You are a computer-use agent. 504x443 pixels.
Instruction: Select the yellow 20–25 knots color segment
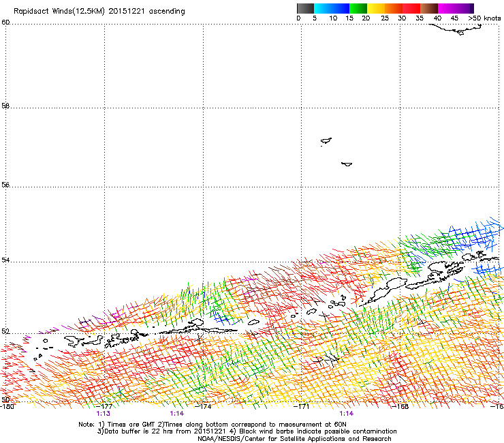tap(376, 8)
